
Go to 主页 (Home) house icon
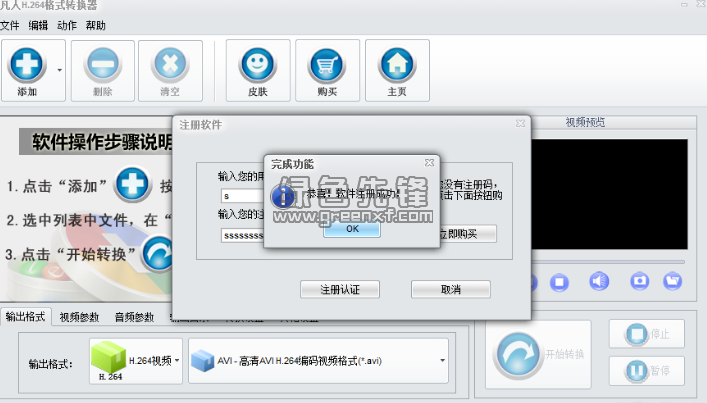(396, 64)
